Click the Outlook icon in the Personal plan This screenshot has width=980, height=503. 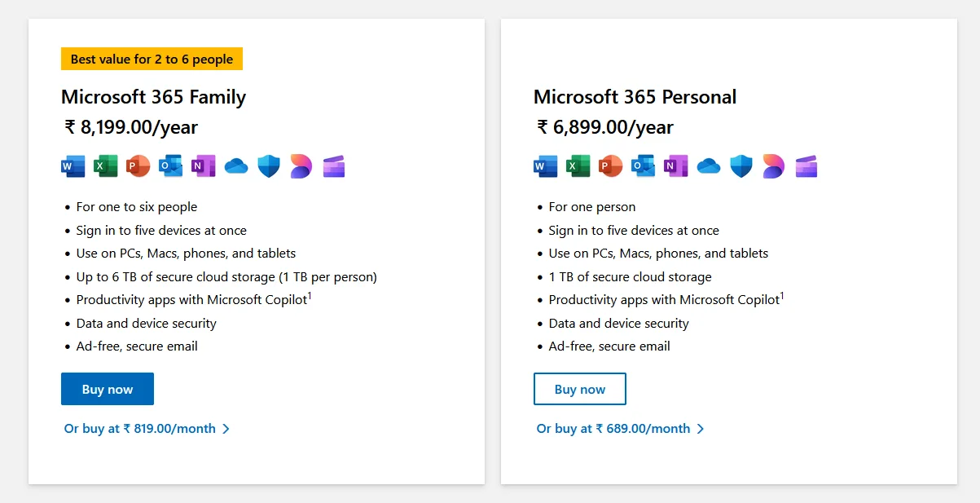[x=643, y=166]
